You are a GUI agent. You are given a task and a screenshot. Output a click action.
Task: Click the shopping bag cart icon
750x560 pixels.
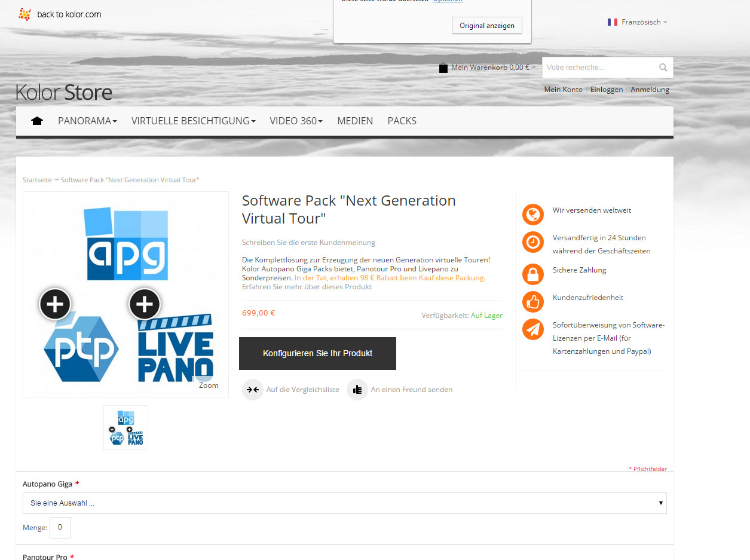coord(443,68)
